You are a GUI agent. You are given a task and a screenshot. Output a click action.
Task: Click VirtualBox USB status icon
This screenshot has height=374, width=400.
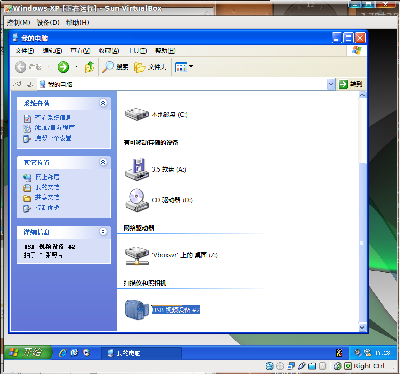(x=302, y=366)
